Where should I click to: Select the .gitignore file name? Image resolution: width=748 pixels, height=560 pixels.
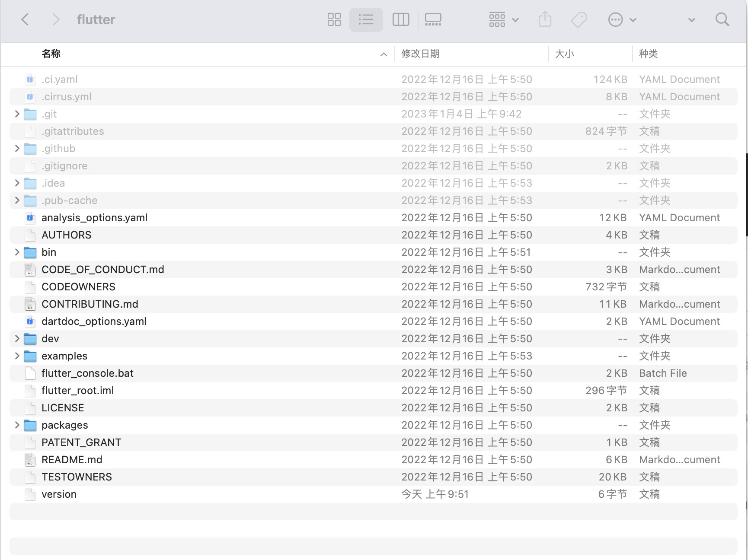click(x=64, y=166)
